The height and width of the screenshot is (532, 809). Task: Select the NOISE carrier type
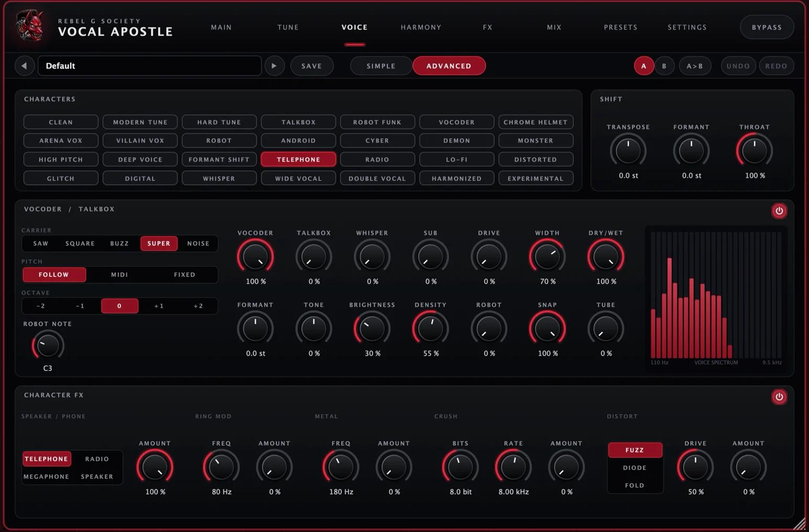pos(198,243)
